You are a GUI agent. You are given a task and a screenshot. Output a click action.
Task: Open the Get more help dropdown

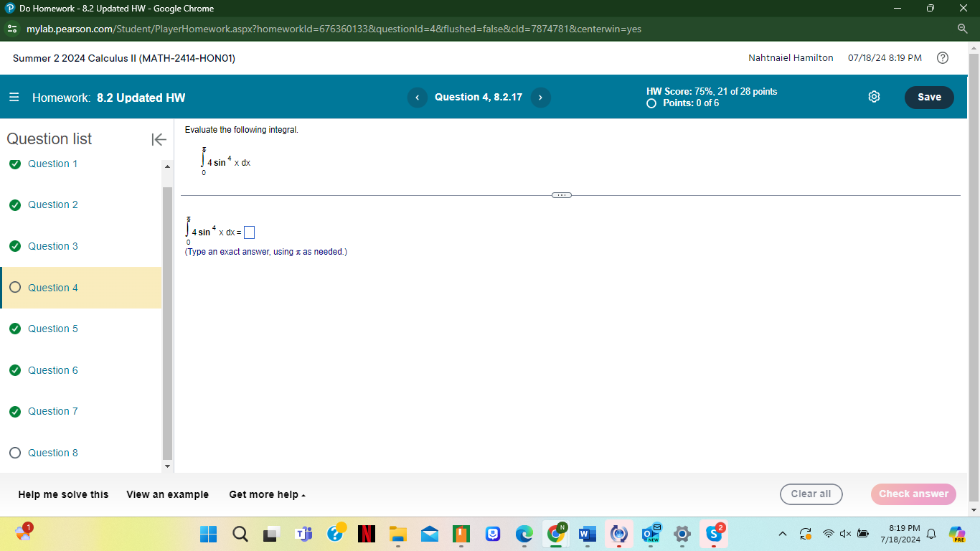click(x=267, y=494)
